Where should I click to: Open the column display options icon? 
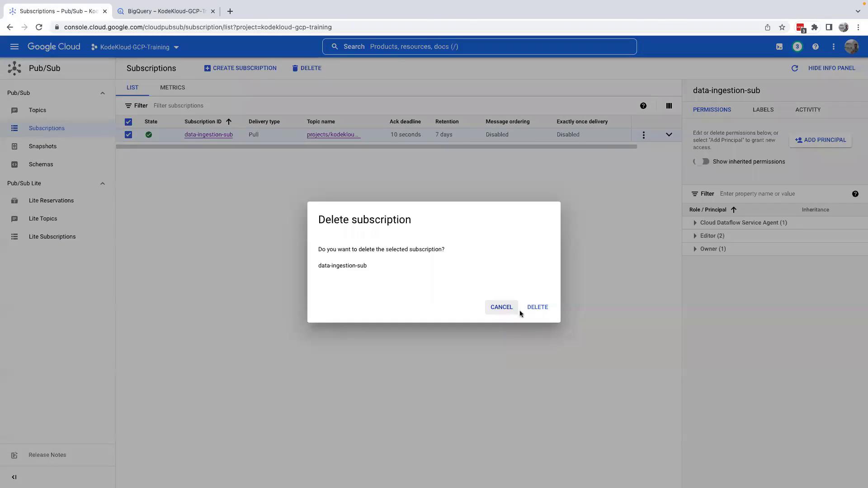669,106
